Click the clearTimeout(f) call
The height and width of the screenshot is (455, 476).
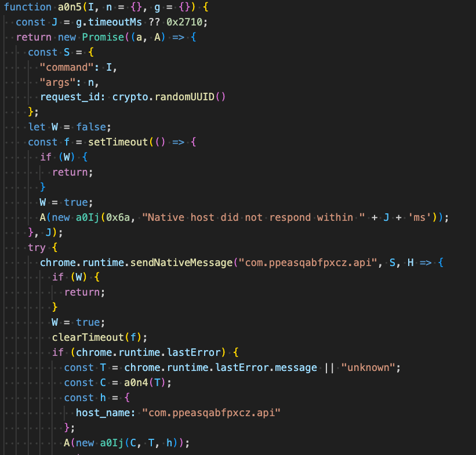pyautogui.click(x=97, y=337)
